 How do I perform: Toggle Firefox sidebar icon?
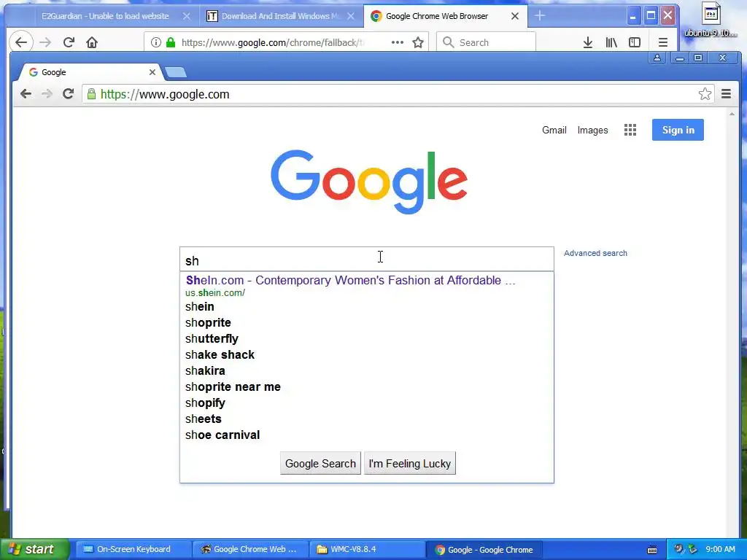[635, 42]
